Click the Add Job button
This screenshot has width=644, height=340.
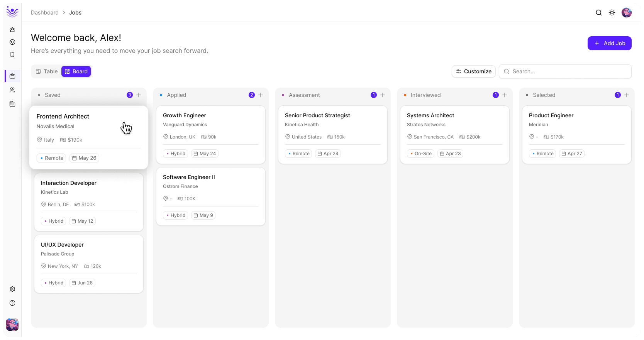[610, 43]
